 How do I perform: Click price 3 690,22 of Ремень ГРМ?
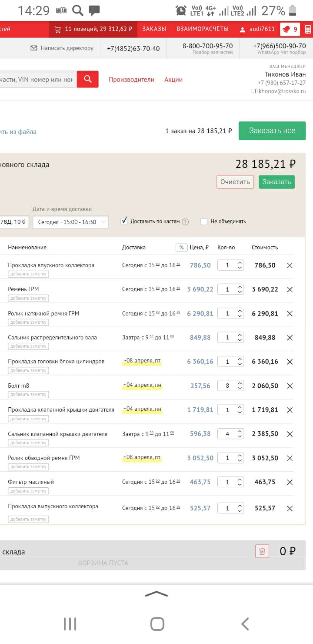point(200,289)
